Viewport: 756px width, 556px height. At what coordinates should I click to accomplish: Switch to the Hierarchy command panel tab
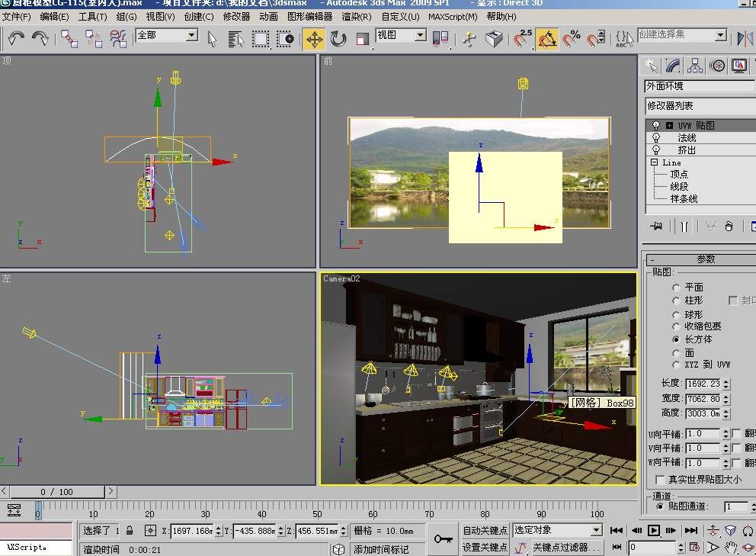click(x=694, y=66)
